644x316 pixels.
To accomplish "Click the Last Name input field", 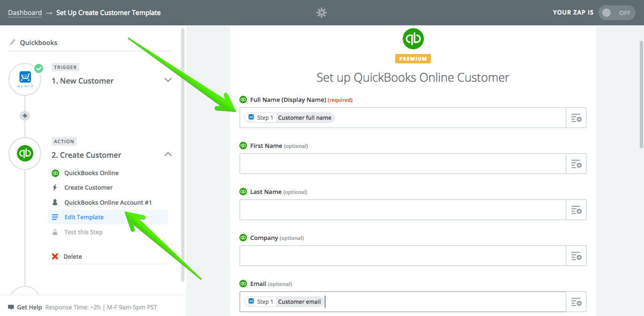I will (x=403, y=210).
